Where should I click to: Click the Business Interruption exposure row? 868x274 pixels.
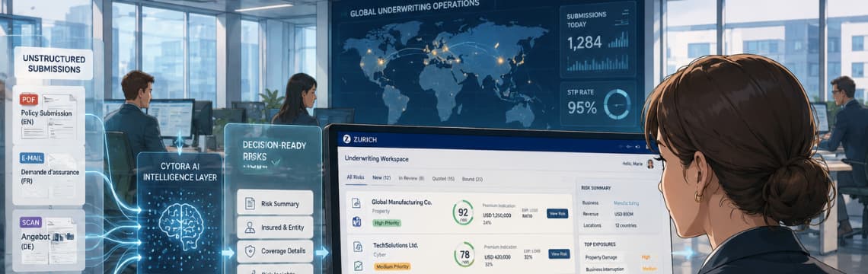tap(621, 269)
